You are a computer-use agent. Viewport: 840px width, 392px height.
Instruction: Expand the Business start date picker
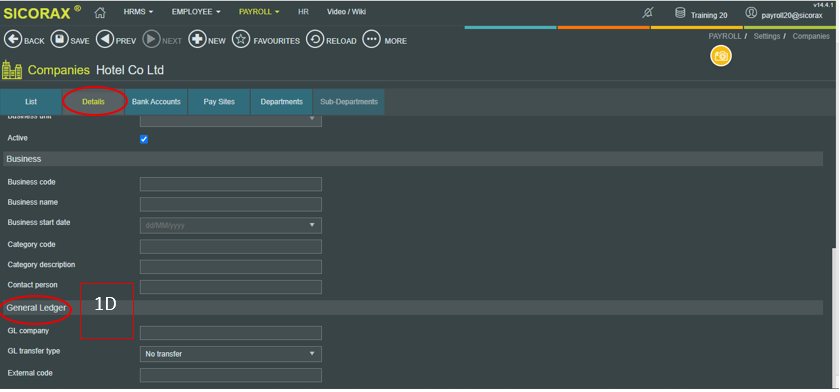click(x=312, y=225)
